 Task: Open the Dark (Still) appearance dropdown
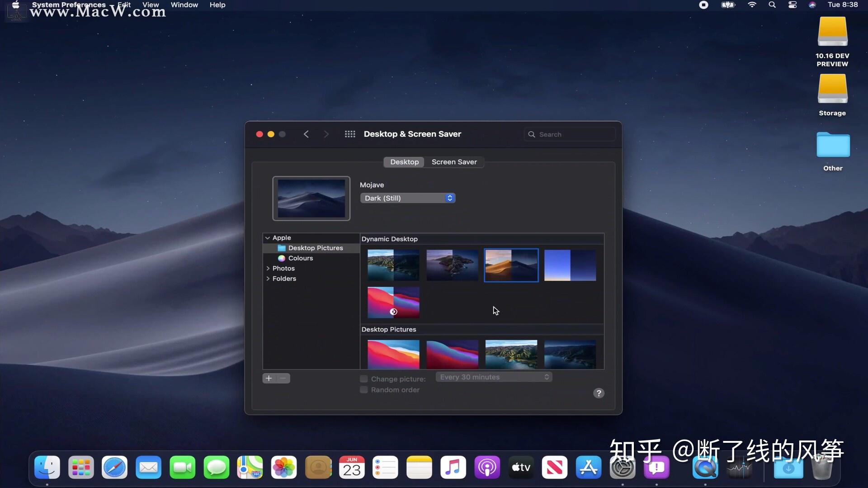pos(408,198)
